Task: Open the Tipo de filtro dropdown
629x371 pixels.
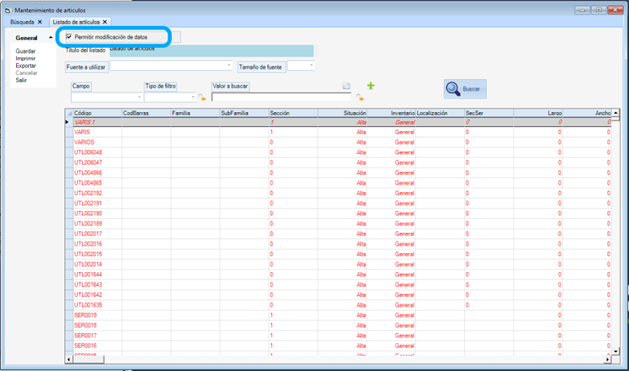Action: [x=193, y=97]
